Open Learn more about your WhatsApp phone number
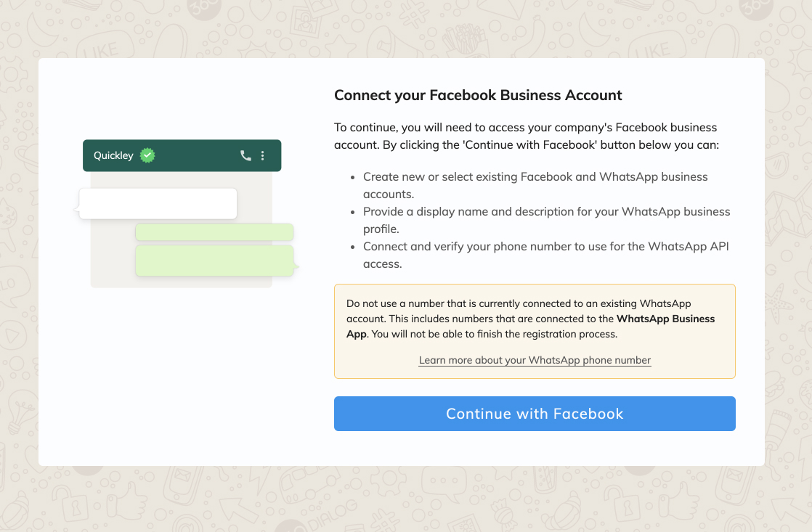 coord(535,360)
